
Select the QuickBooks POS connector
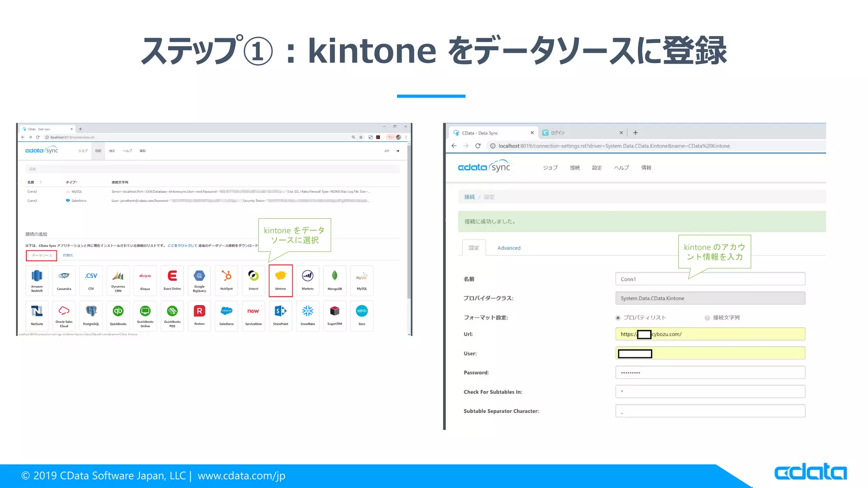172,316
